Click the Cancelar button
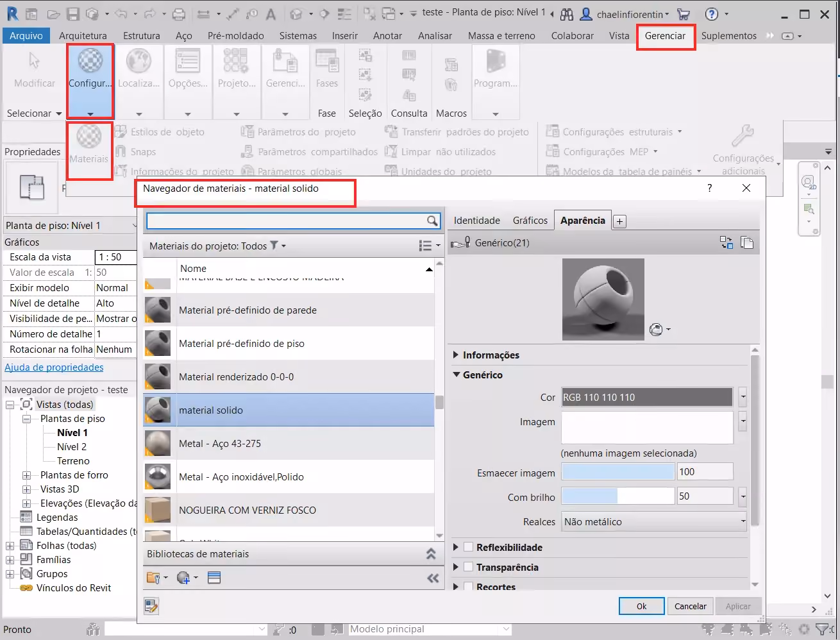The image size is (840, 640). [691, 606]
